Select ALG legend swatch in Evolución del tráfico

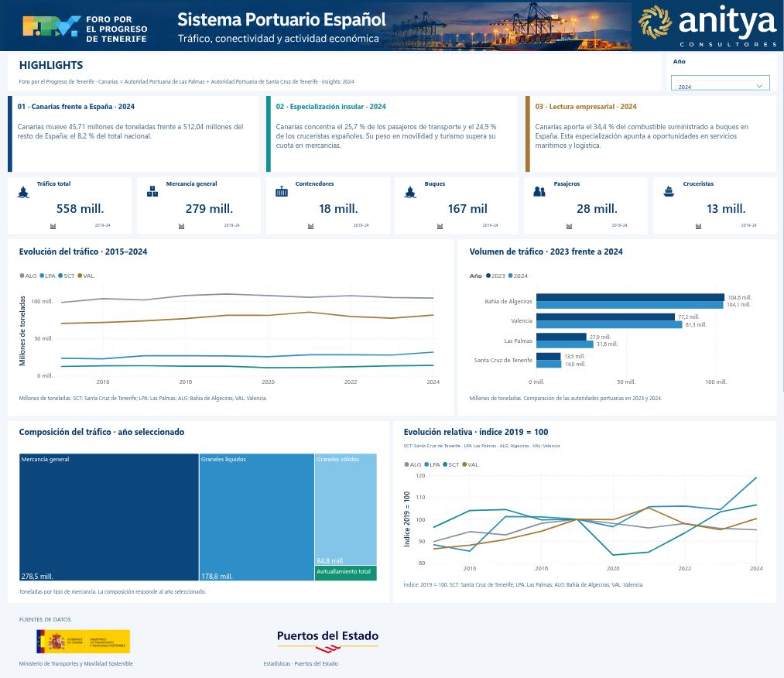coord(22,276)
